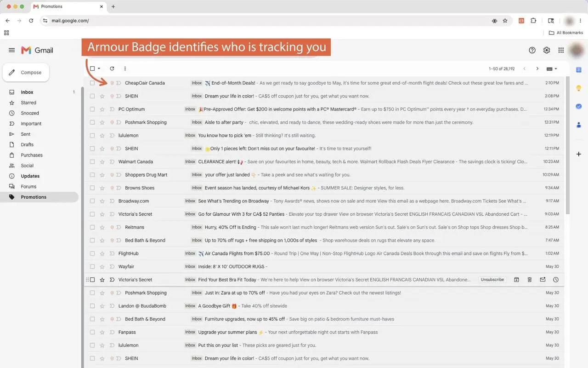Open Gmail main menu hamburger icon
Viewport: 588px width, 368px height.
12,50
